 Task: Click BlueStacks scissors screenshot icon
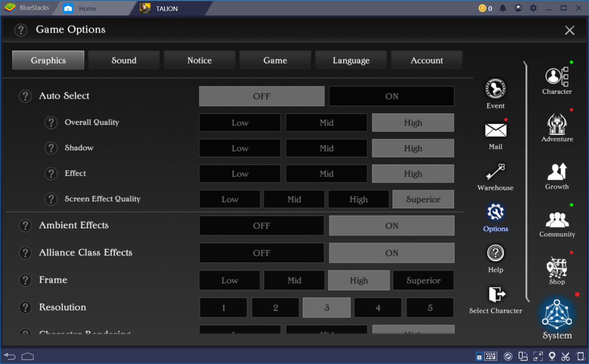click(x=566, y=356)
